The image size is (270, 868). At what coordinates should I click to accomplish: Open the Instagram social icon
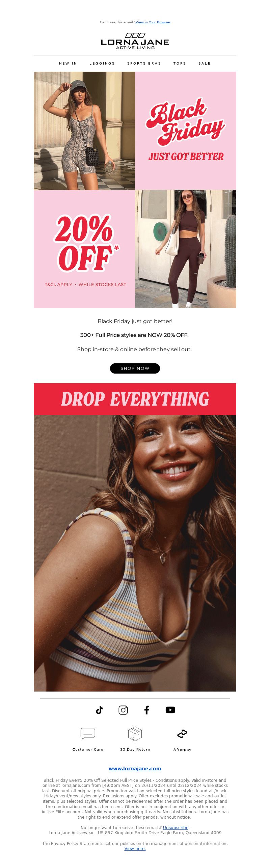click(x=123, y=710)
